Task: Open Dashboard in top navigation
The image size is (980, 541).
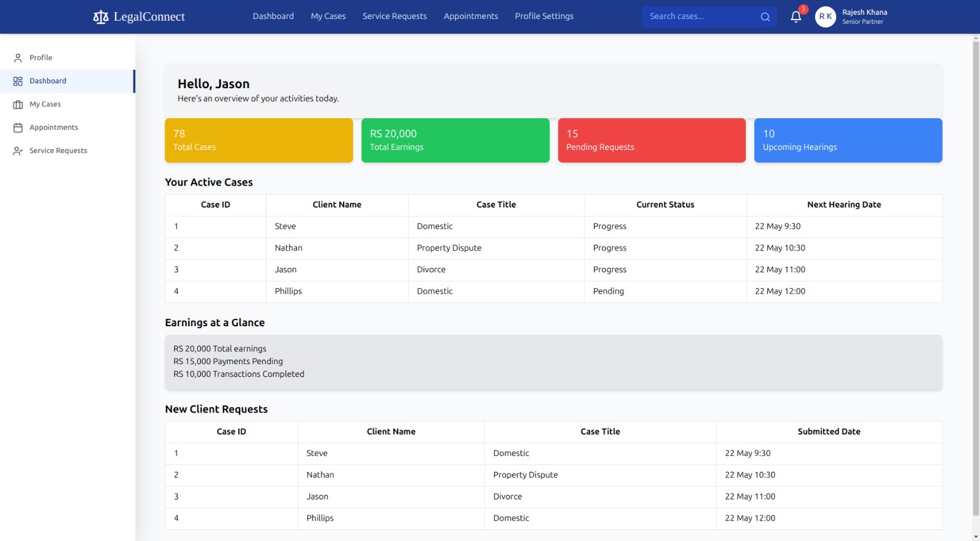Action: 273,16
